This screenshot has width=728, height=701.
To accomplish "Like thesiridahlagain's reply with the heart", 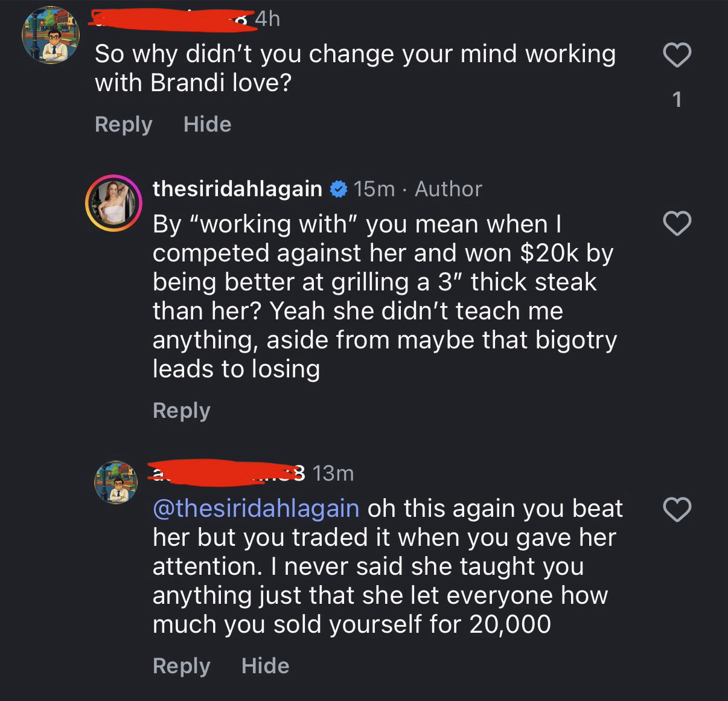I will coord(677,223).
